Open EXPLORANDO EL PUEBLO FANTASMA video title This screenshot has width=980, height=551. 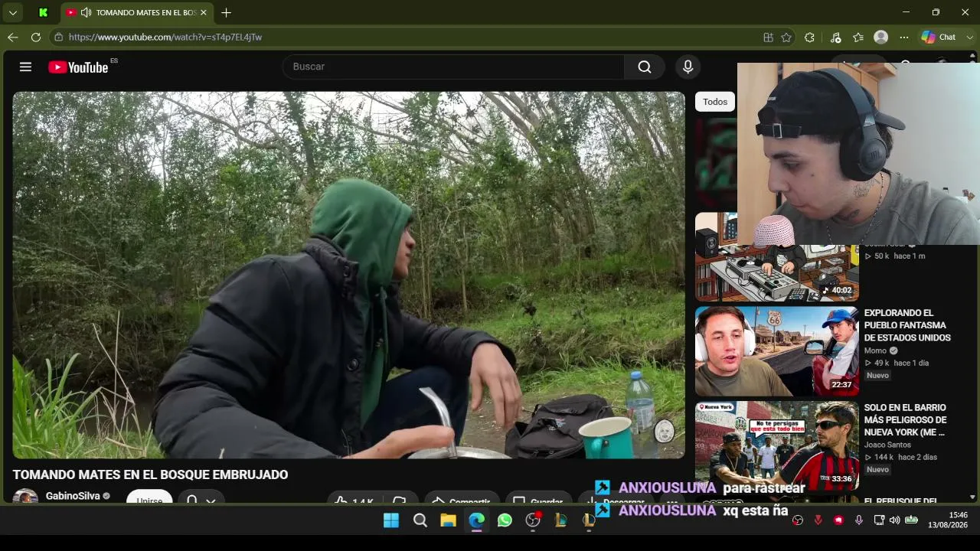pyautogui.click(x=907, y=325)
